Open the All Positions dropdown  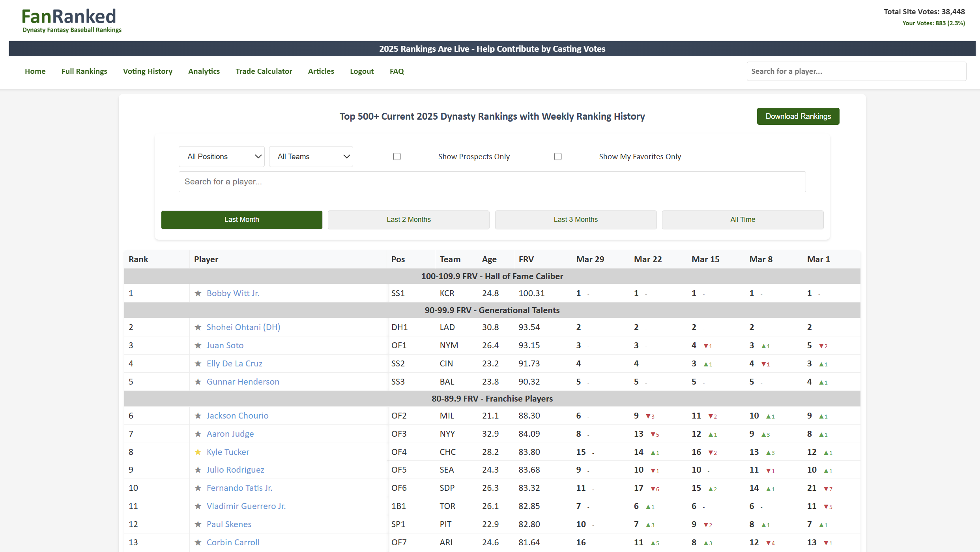point(222,157)
